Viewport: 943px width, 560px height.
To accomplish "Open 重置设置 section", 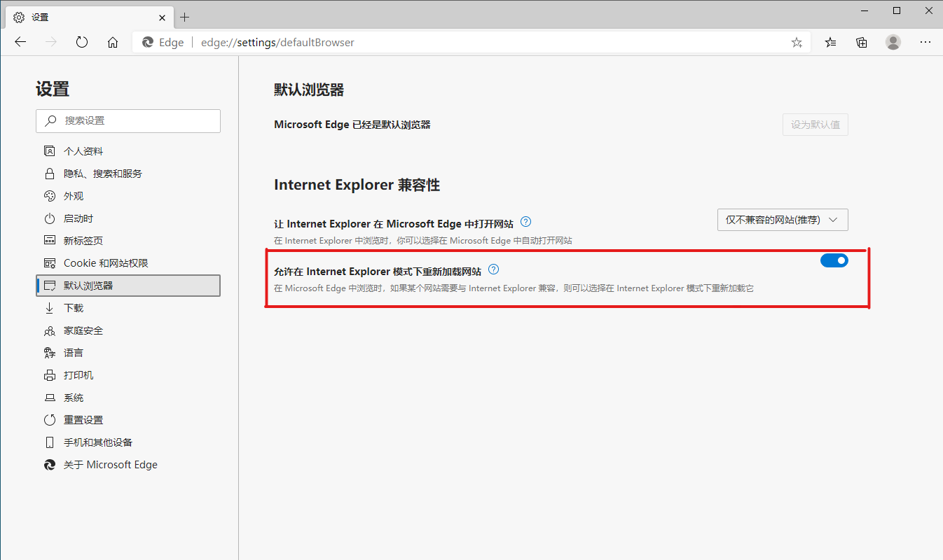I will pos(128,420).
